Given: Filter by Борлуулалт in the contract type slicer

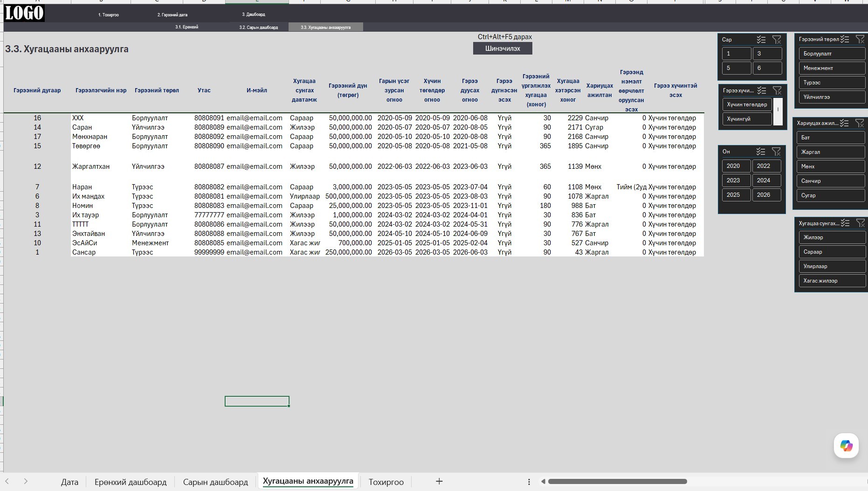Looking at the screenshot, I should click(832, 54).
